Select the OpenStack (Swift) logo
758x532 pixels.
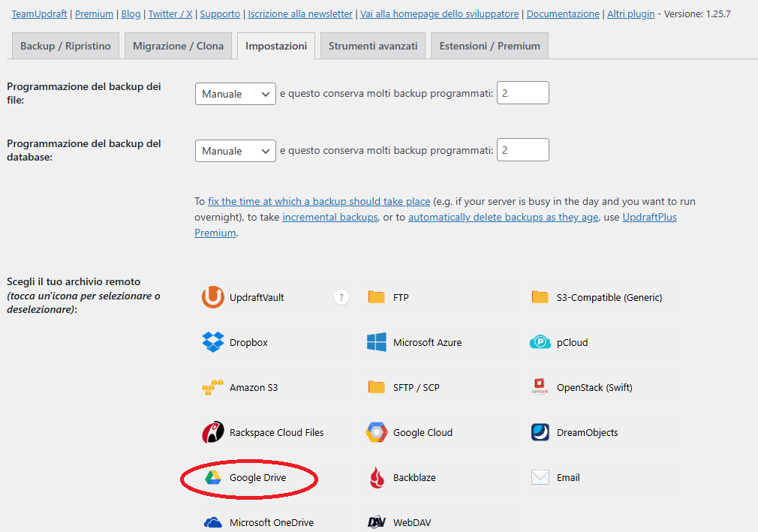tap(540, 387)
